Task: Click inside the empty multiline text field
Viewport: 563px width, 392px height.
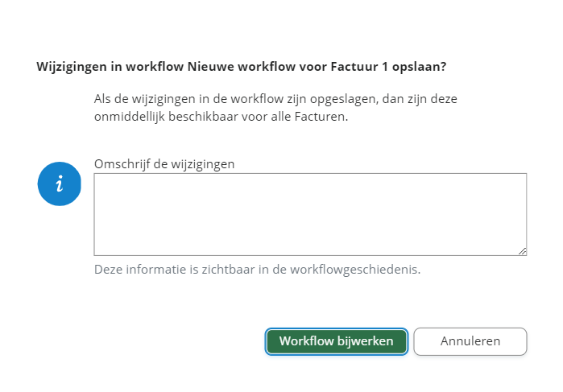Action: tap(310, 214)
